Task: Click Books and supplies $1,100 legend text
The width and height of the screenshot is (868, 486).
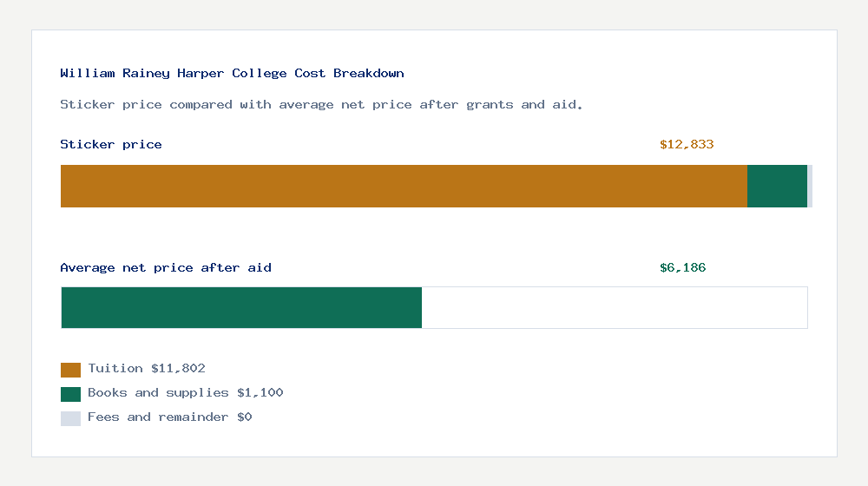Action: [x=186, y=393]
